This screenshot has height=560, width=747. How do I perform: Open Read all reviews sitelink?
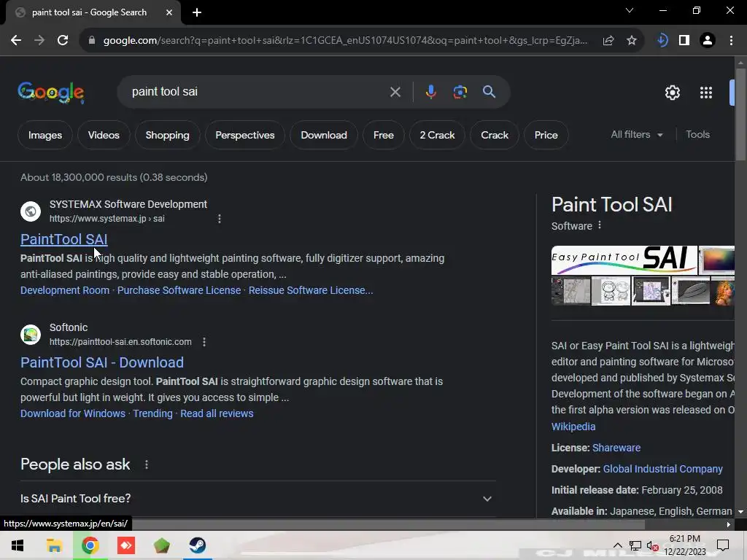coord(217,413)
